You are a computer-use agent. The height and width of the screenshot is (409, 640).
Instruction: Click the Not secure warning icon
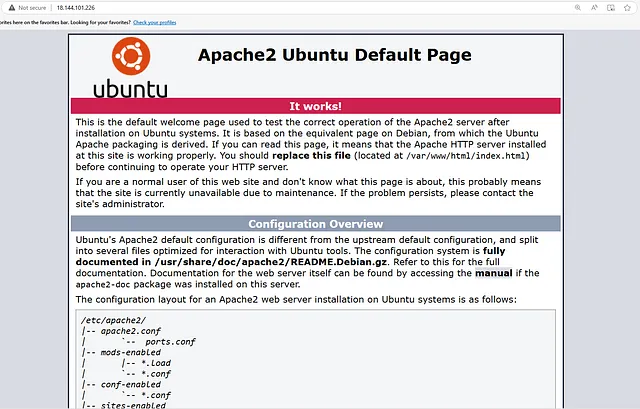(x=12, y=8)
